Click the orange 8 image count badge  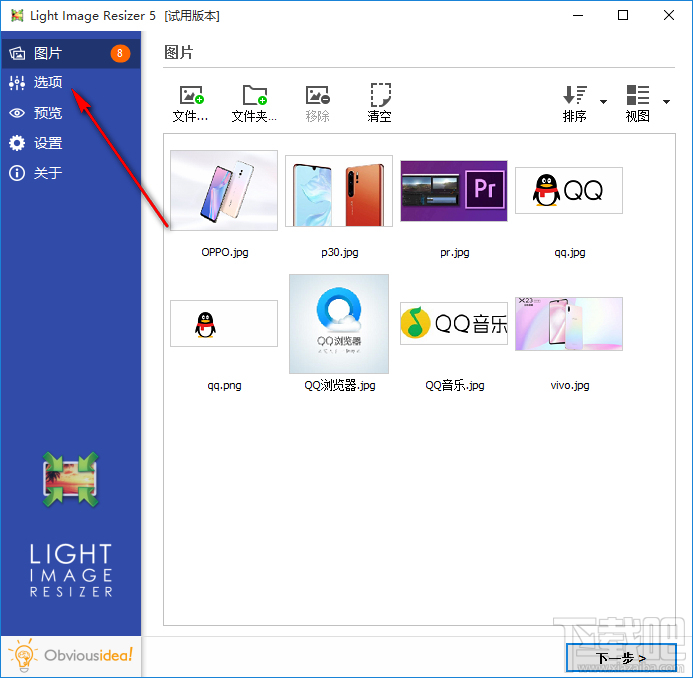pyautogui.click(x=120, y=53)
